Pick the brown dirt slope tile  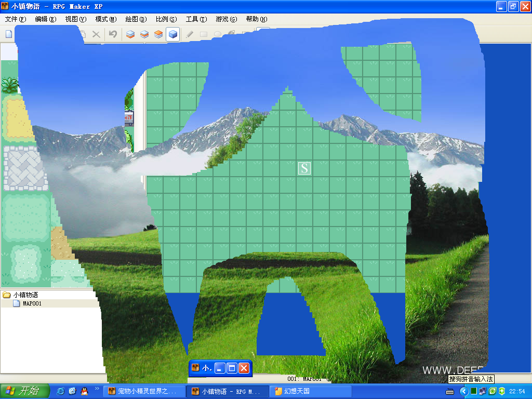[x=61, y=244]
